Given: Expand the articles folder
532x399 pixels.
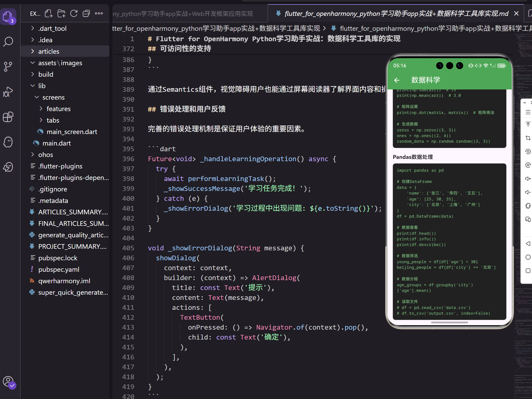Looking at the screenshot, I should coord(49,51).
